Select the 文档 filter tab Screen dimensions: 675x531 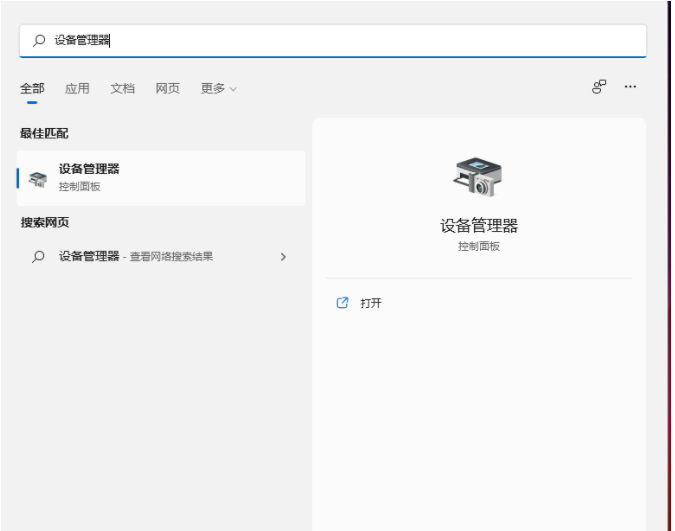(122, 88)
